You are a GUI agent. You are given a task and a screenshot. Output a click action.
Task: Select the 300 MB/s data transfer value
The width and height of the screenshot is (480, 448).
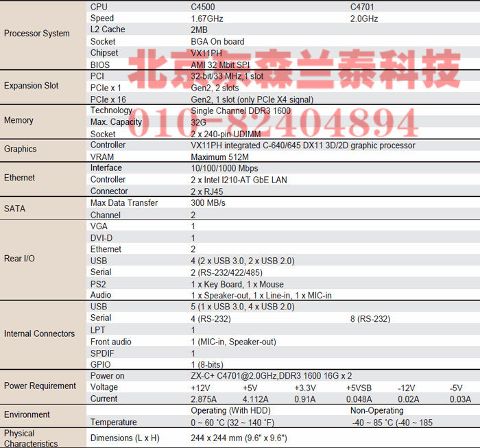tap(208, 203)
